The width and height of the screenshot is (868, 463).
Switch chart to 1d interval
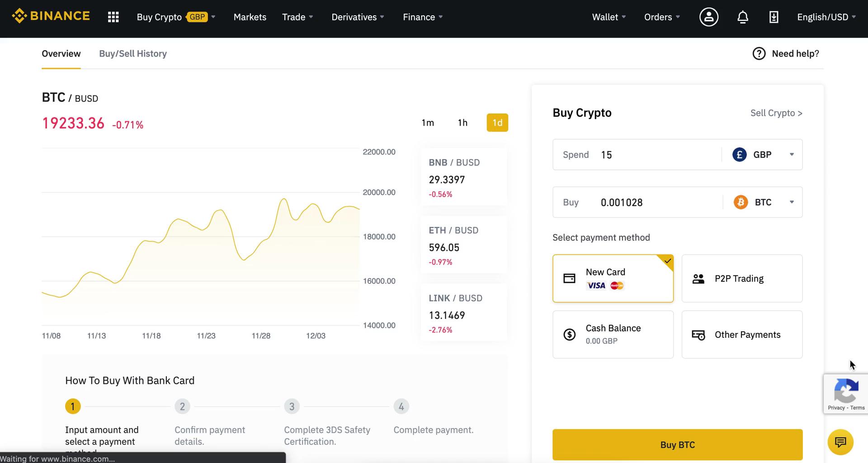click(x=497, y=123)
